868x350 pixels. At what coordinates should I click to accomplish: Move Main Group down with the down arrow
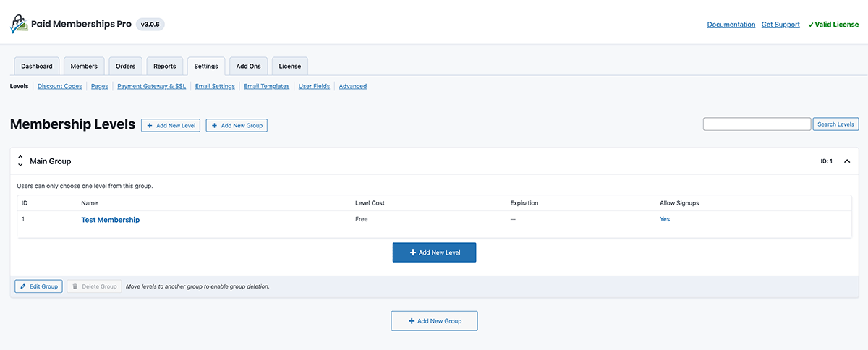(20, 166)
